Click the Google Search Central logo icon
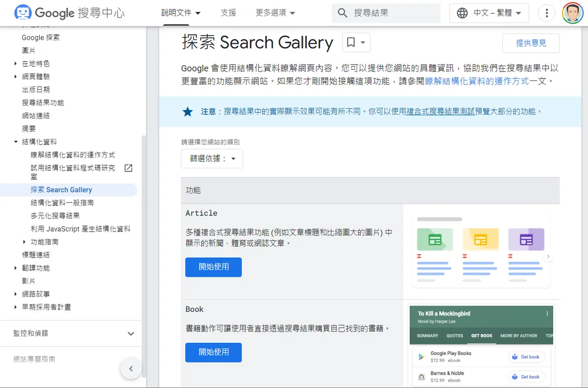588x388 pixels. [x=24, y=13]
